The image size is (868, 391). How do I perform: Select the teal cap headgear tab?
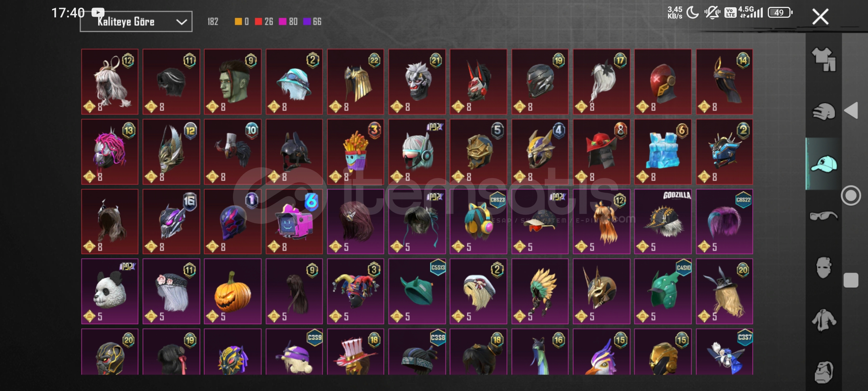pos(824,164)
